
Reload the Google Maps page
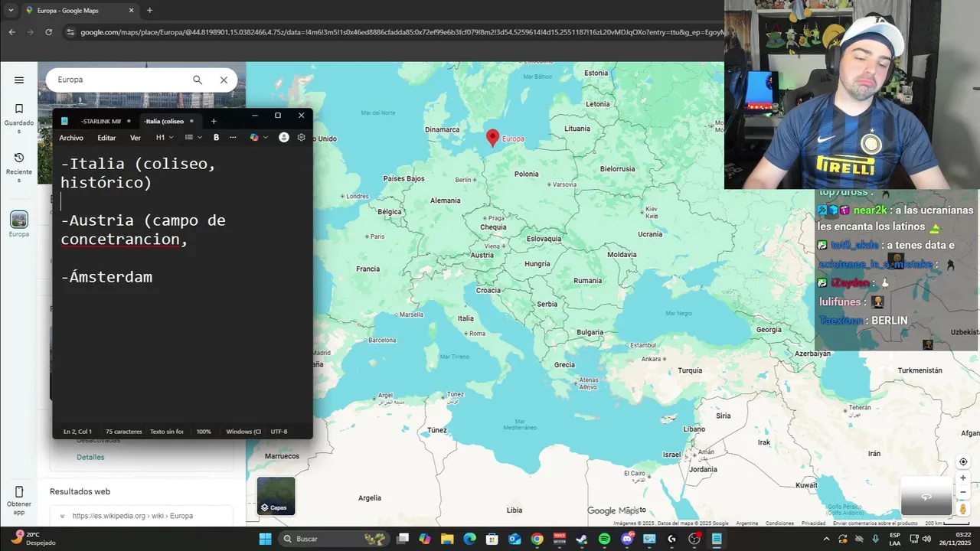pos(48,32)
